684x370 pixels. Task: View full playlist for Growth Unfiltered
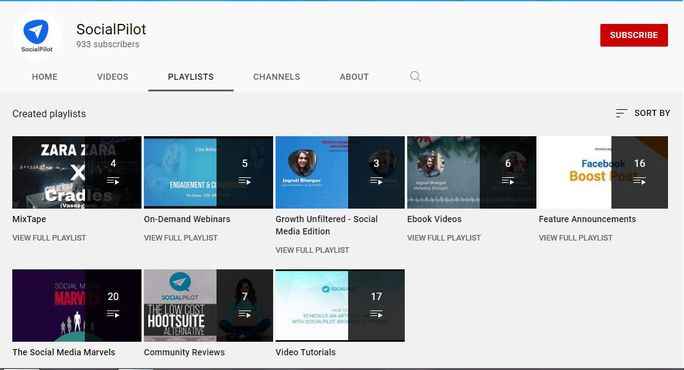[312, 250]
